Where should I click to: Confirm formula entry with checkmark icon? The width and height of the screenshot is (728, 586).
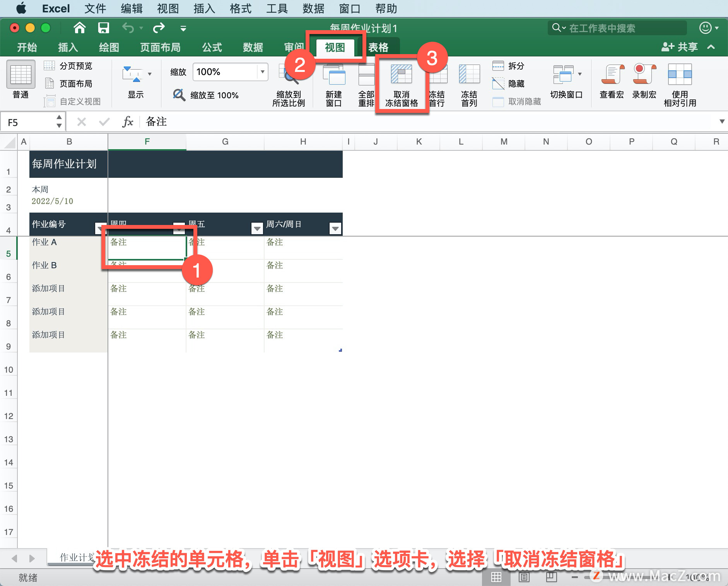[104, 122]
